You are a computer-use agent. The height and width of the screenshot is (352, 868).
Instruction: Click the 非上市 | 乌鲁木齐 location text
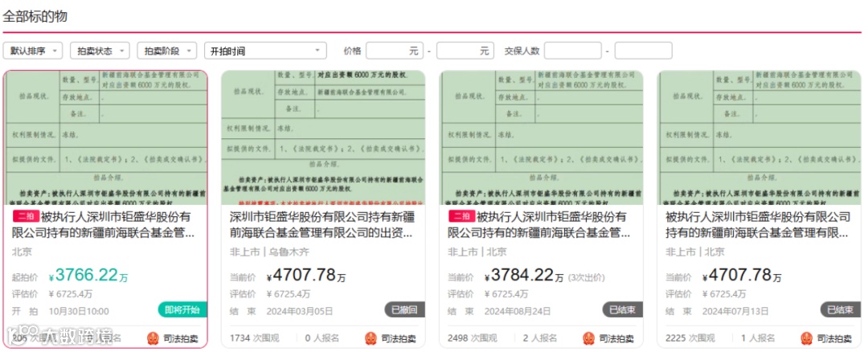[269, 252]
